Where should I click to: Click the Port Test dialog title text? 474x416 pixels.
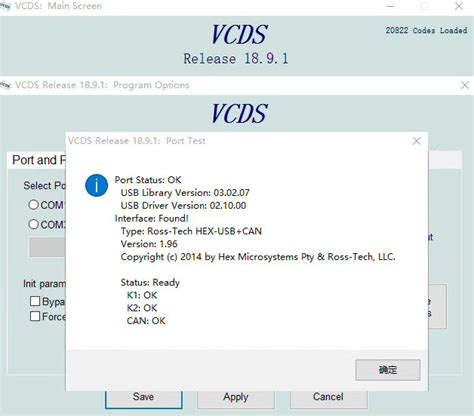tap(137, 141)
